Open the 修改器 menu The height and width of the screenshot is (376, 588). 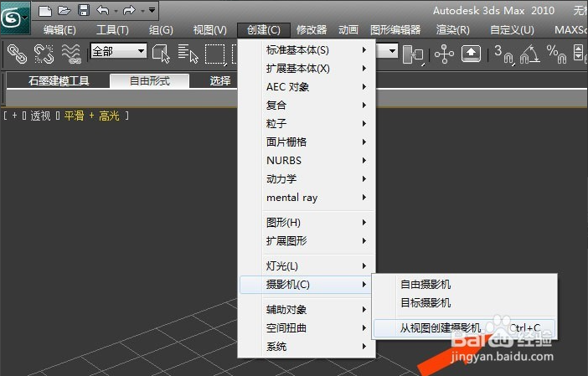click(312, 30)
